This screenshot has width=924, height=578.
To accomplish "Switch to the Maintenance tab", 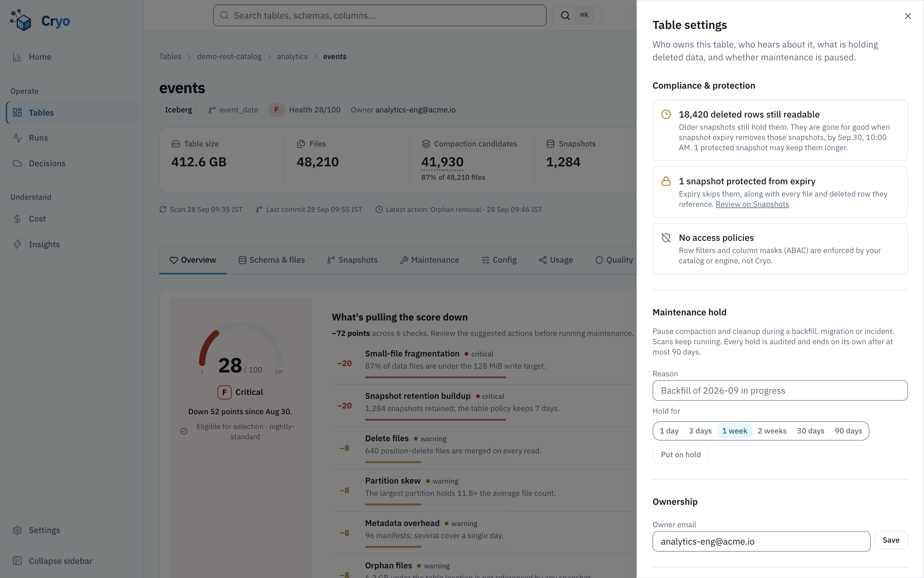I will pyautogui.click(x=430, y=260).
